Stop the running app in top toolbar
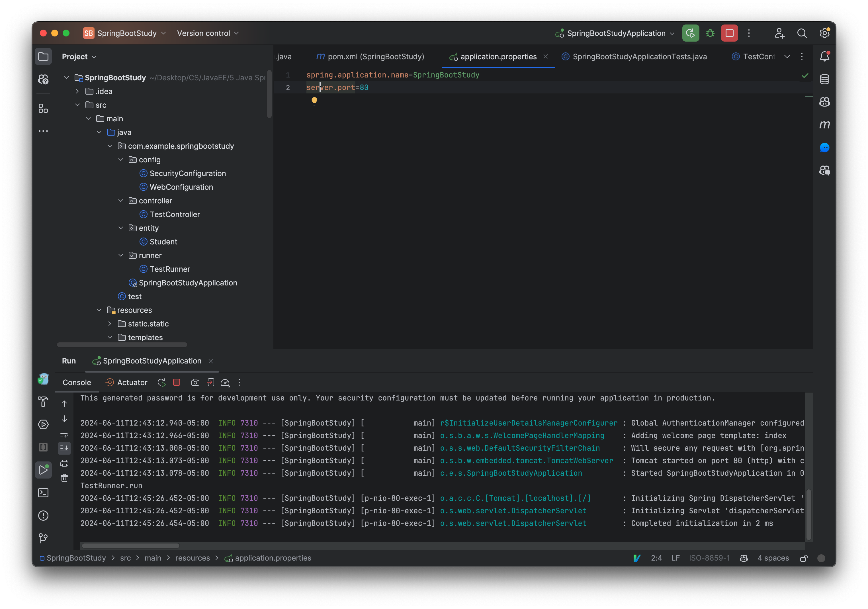The image size is (868, 609). pyautogui.click(x=730, y=33)
